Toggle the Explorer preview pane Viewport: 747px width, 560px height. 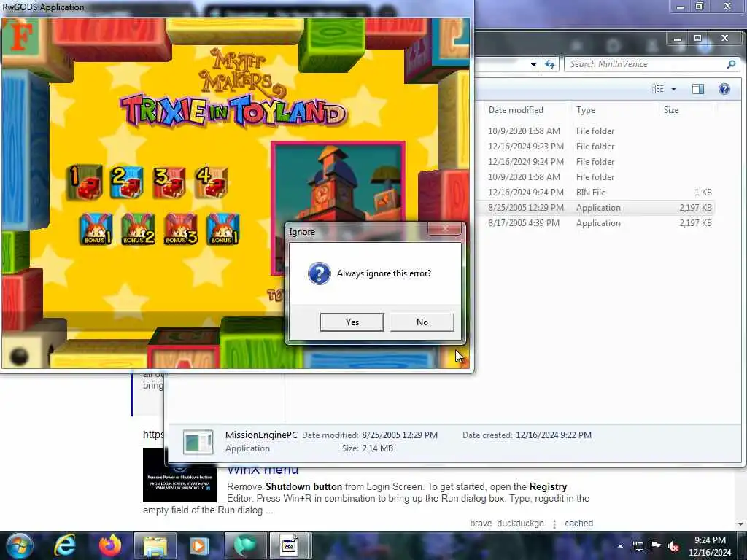[x=698, y=88]
